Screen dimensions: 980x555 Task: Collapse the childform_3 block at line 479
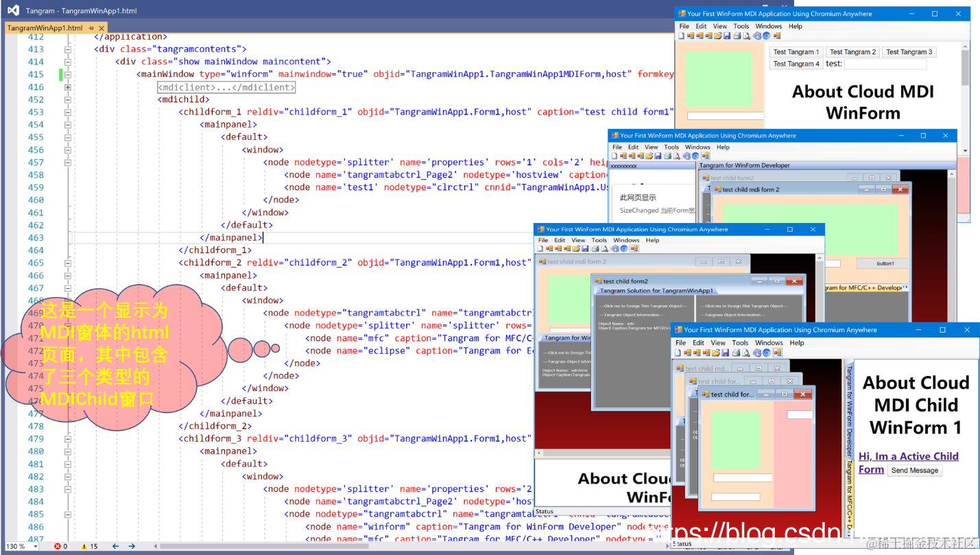(68, 438)
